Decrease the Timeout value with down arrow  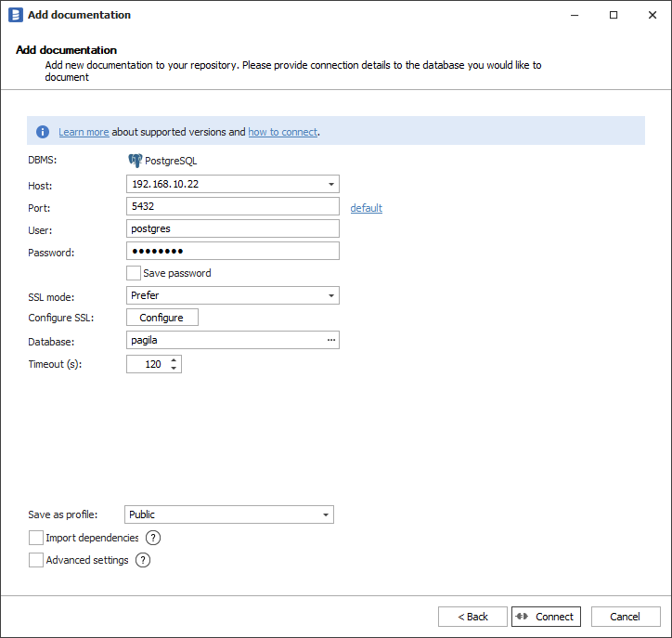click(174, 369)
